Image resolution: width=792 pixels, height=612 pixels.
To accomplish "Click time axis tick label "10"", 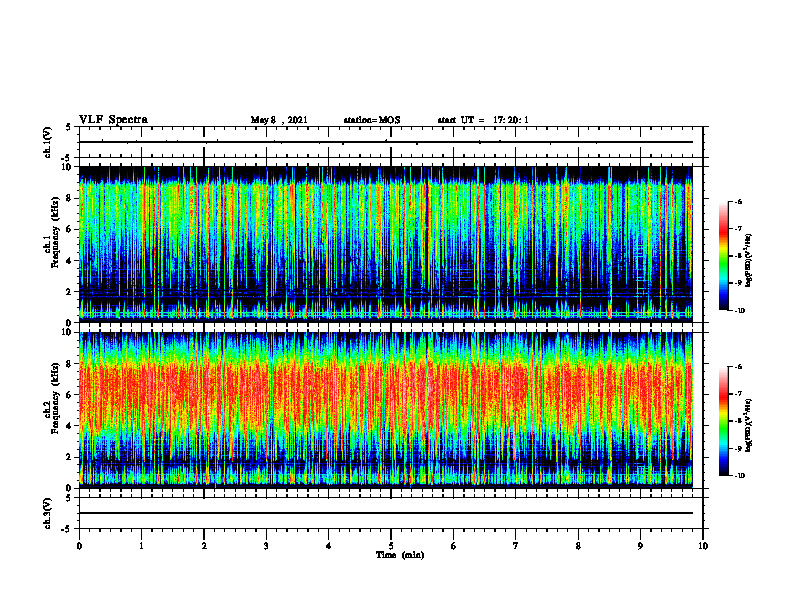I will (703, 546).
